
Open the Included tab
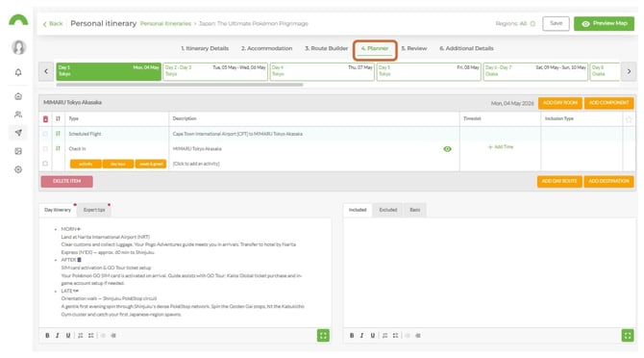pyautogui.click(x=358, y=210)
